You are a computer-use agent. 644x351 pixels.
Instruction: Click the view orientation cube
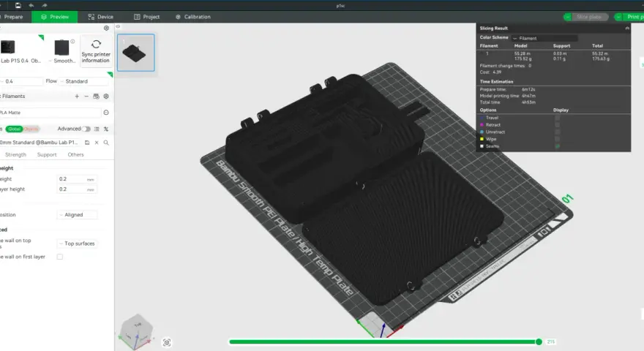(x=138, y=331)
